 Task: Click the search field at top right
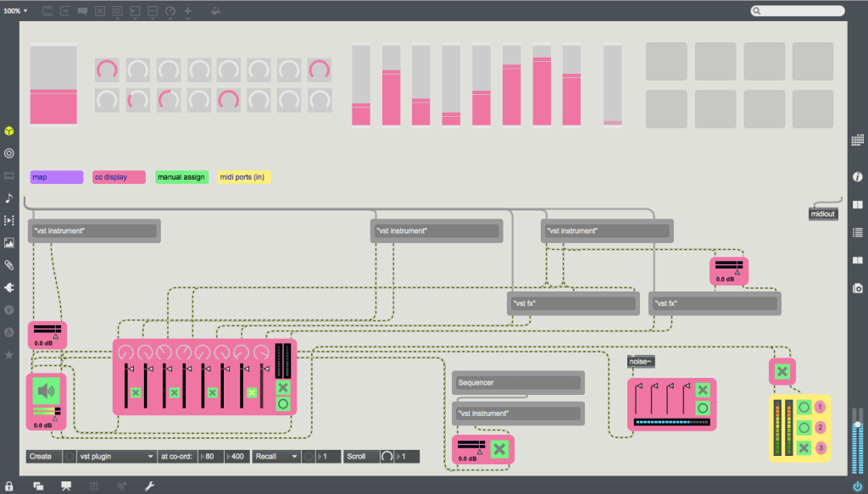(797, 11)
